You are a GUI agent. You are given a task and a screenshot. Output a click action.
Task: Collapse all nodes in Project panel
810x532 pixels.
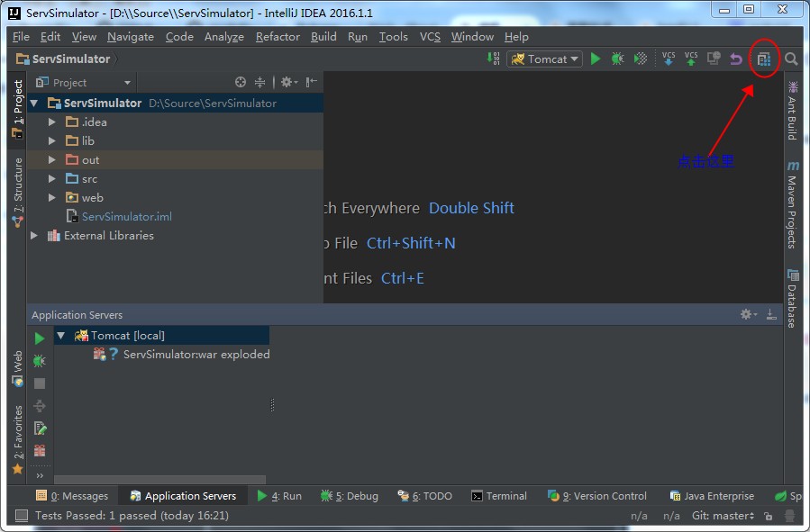259,82
